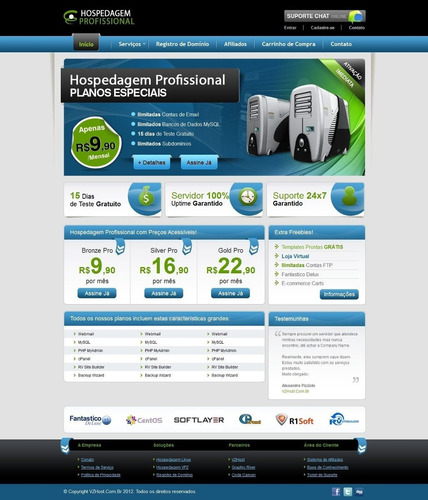
Task: Click Assine Já under Silver Pro plan
Action: 164,293
